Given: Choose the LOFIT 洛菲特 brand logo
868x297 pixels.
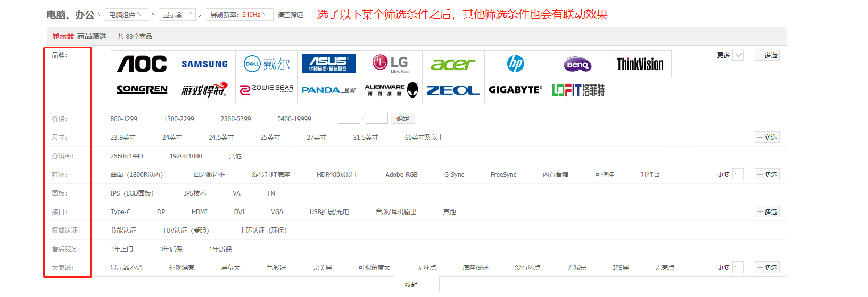Looking at the screenshot, I should 578,90.
